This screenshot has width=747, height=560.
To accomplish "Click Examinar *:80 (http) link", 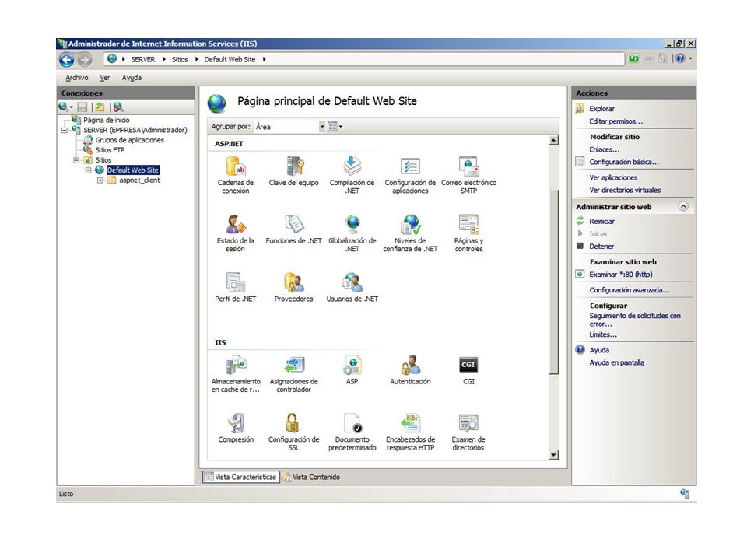I will [621, 275].
